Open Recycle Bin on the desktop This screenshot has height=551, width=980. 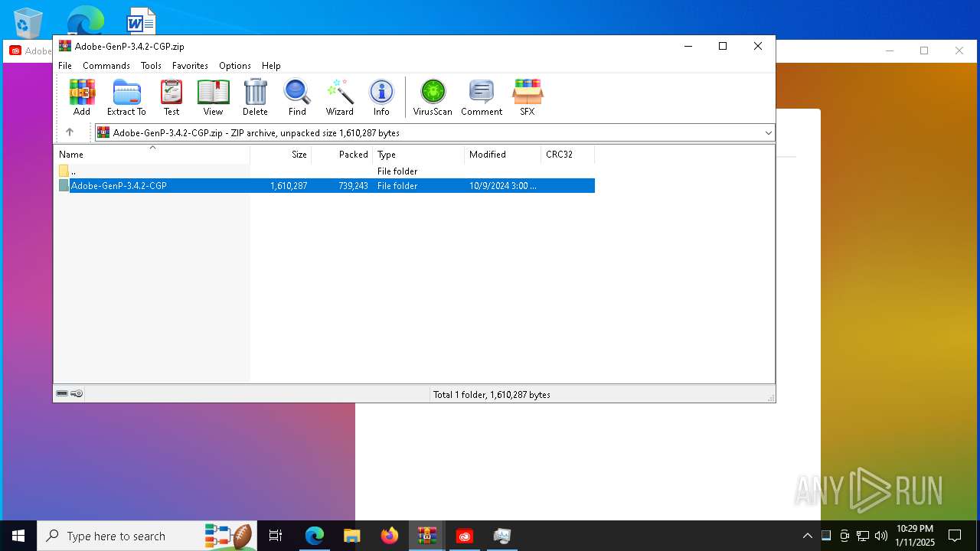point(28,23)
